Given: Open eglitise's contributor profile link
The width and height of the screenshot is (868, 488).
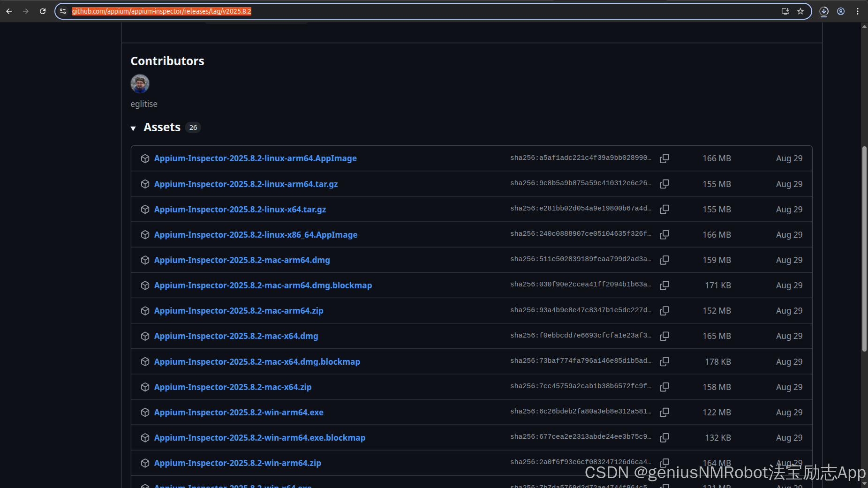Looking at the screenshot, I should [144, 104].
